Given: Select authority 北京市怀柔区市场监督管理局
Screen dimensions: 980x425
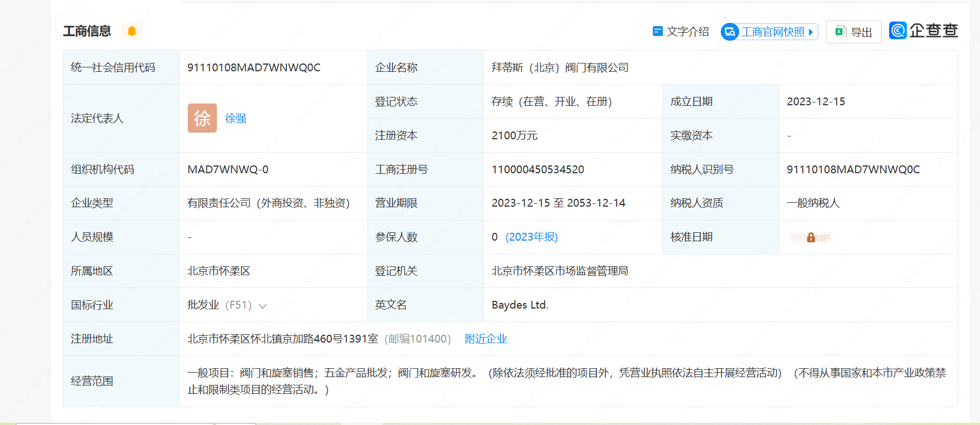Looking at the screenshot, I should (x=560, y=271).
